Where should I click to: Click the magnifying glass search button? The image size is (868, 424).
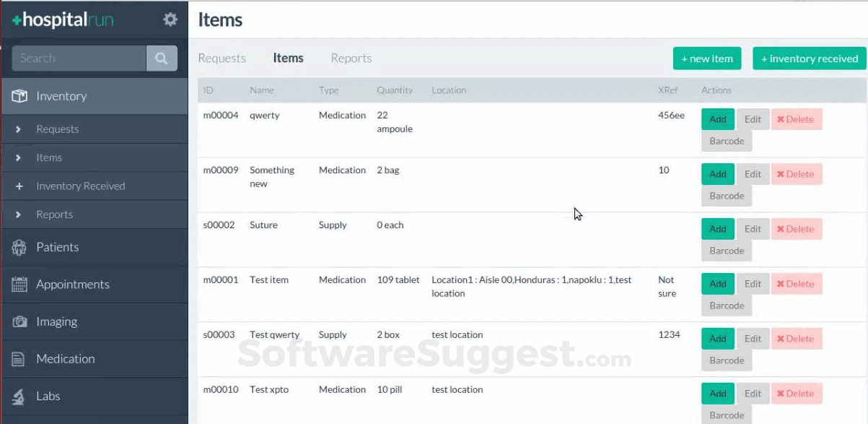point(162,59)
